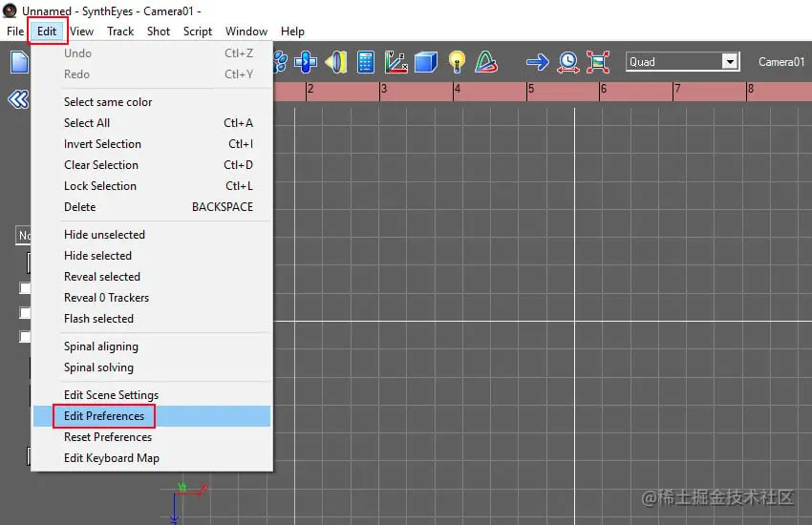Viewport: 812px width, 525px height.
Task: Click the clock timing icon
Action: pos(568,62)
